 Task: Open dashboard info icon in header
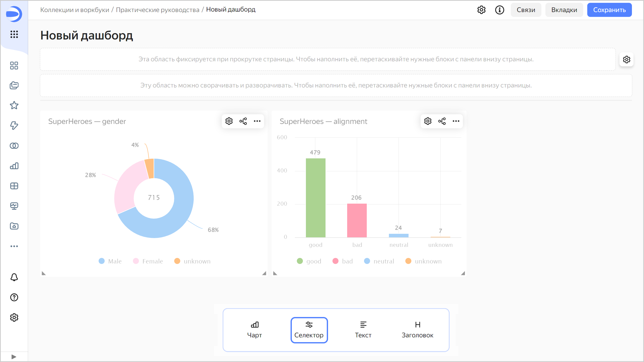click(500, 10)
